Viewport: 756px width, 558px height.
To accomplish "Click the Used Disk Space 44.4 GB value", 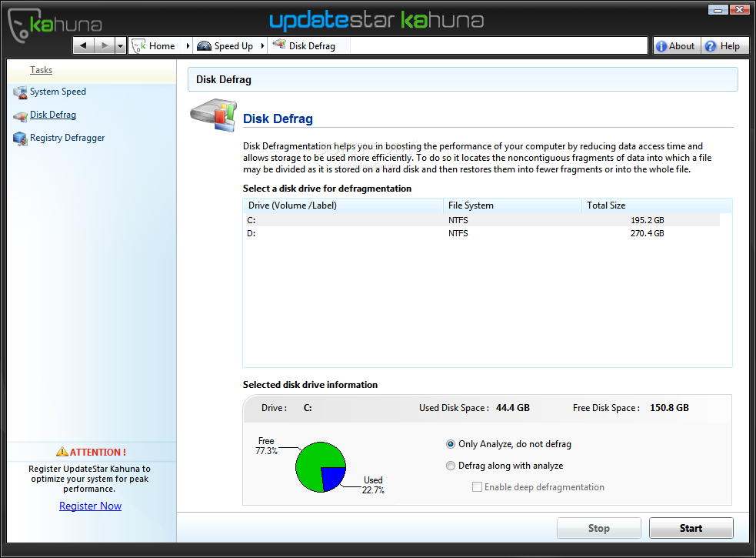I will click(512, 408).
